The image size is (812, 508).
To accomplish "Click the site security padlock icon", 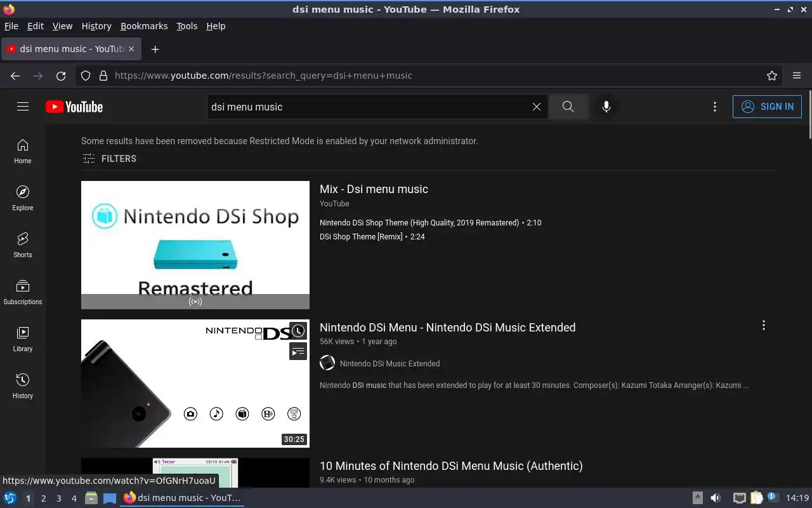I will pyautogui.click(x=103, y=76).
